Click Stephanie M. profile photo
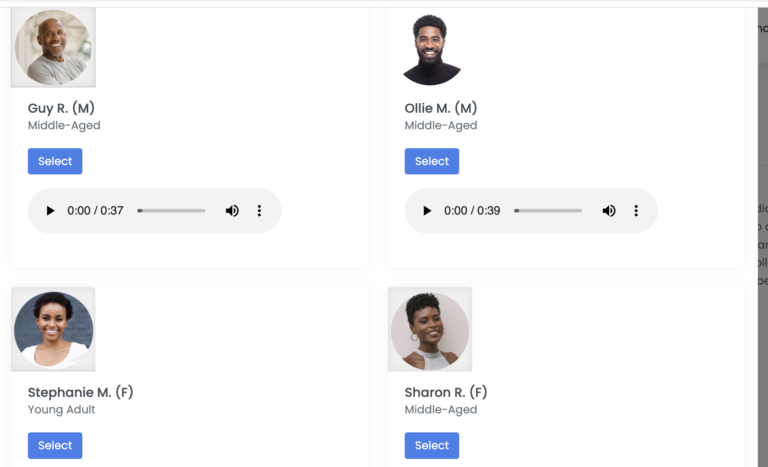768x467 pixels. [53, 329]
